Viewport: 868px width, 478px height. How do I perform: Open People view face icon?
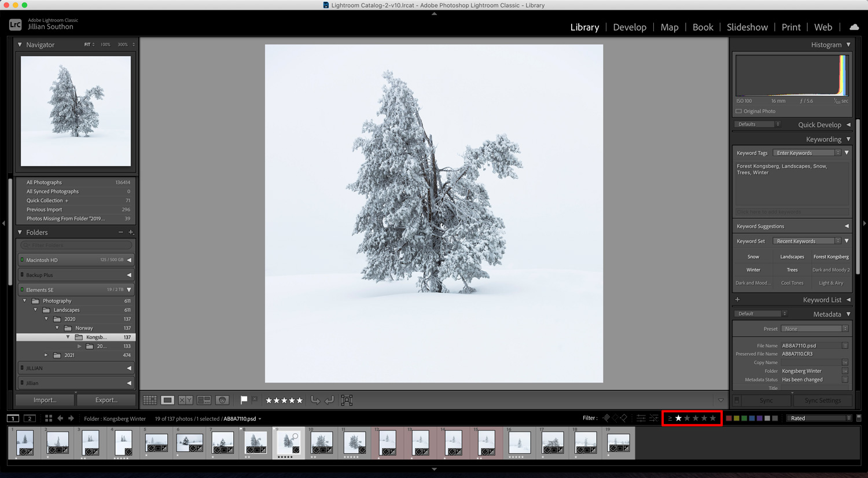pyautogui.click(x=222, y=400)
